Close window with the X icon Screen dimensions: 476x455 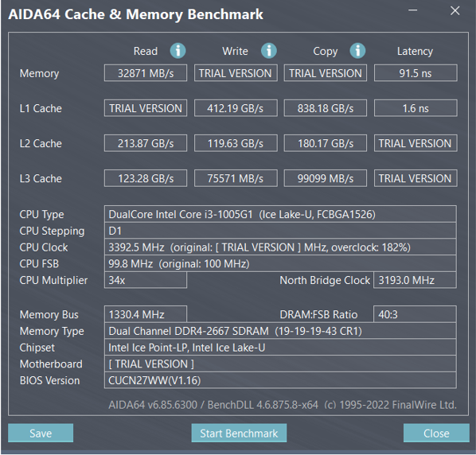pyautogui.click(x=455, y=10)
